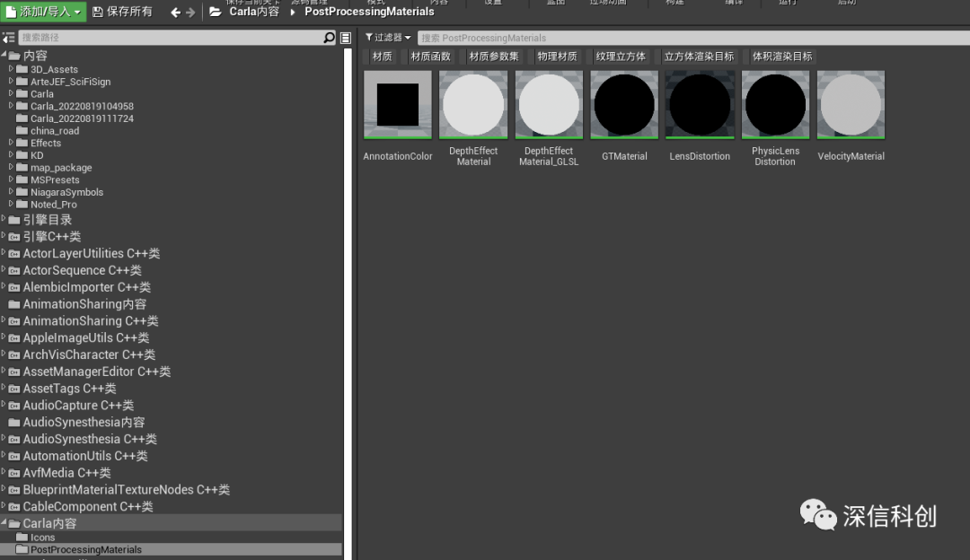Select the DepthEffectMaterial_GLSL thumbnail
Screen dimensions: 970x560
coord(549,104)
